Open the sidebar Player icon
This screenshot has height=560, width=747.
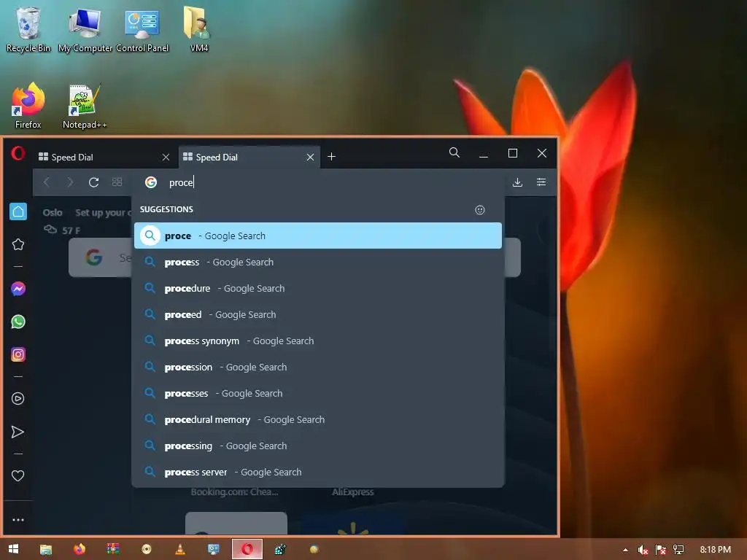pyautogui.click(x=18, y=399)
